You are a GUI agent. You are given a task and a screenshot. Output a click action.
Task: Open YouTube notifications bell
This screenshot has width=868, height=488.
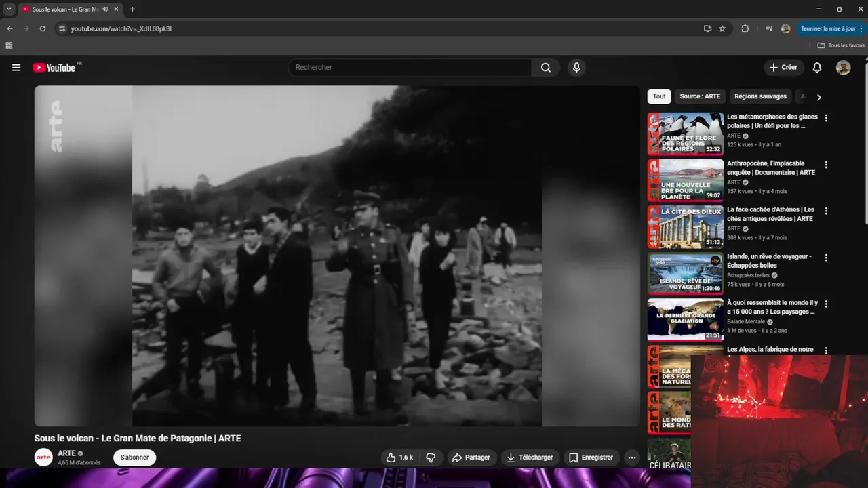click(817, 68)
